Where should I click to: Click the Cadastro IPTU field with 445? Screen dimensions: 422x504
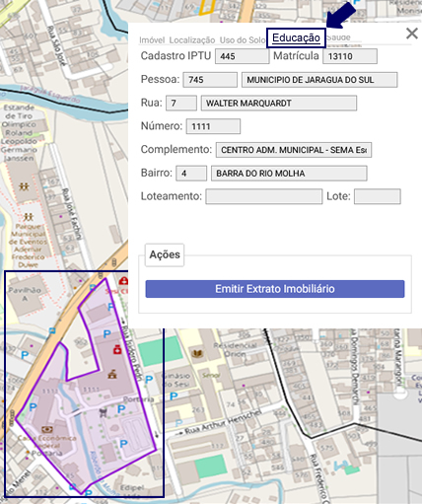pyautogui.click(x=243, y=56)
